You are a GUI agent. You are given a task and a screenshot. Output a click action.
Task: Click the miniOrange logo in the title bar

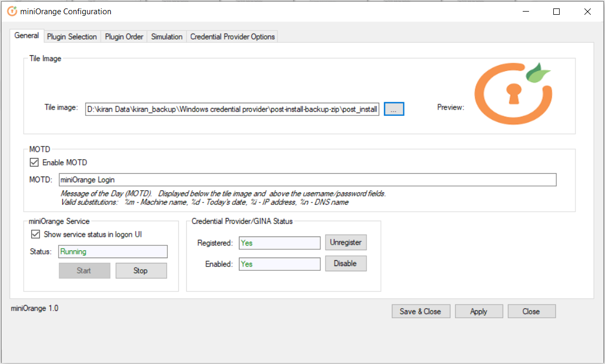click(12, 11)
